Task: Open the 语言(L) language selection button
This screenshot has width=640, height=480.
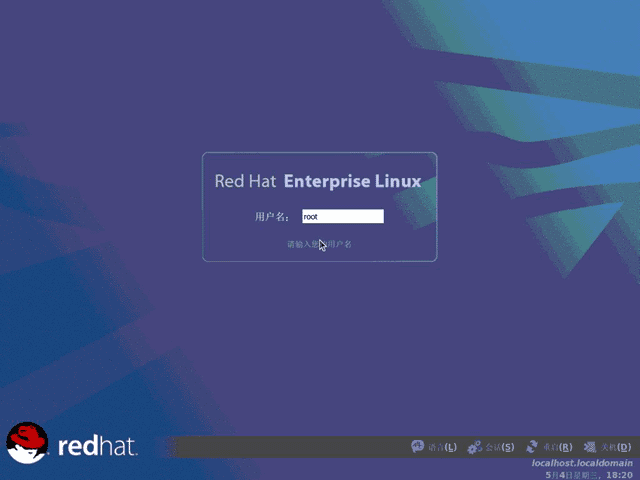Action: click(434, 447)
